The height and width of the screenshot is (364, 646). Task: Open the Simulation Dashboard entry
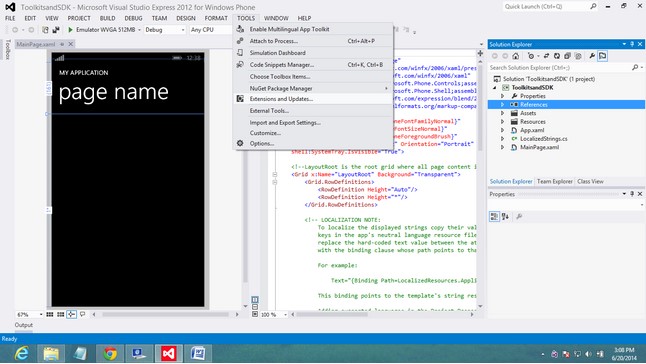click(x=313, y=53)
